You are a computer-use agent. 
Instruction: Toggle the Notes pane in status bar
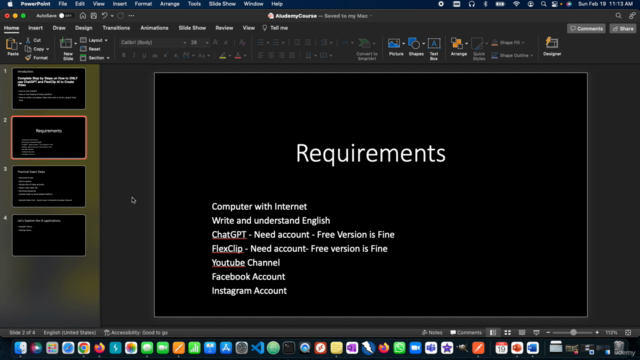click(432, 333)
